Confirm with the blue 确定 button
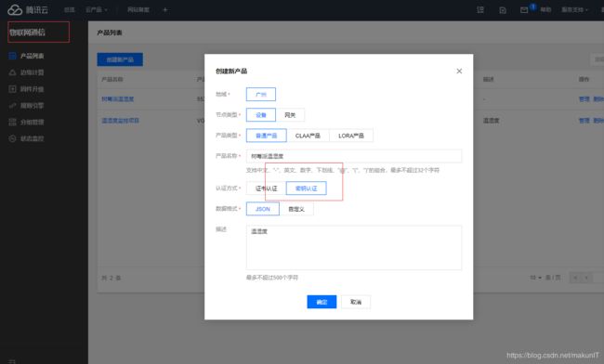 pyautogui.click(x=322, y=302)
